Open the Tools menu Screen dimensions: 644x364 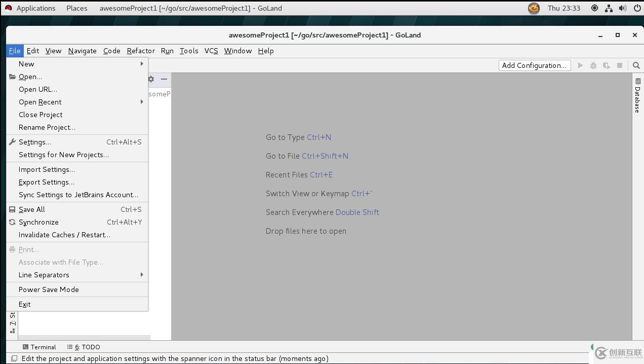pyautogui.click(x=189, y=51)
